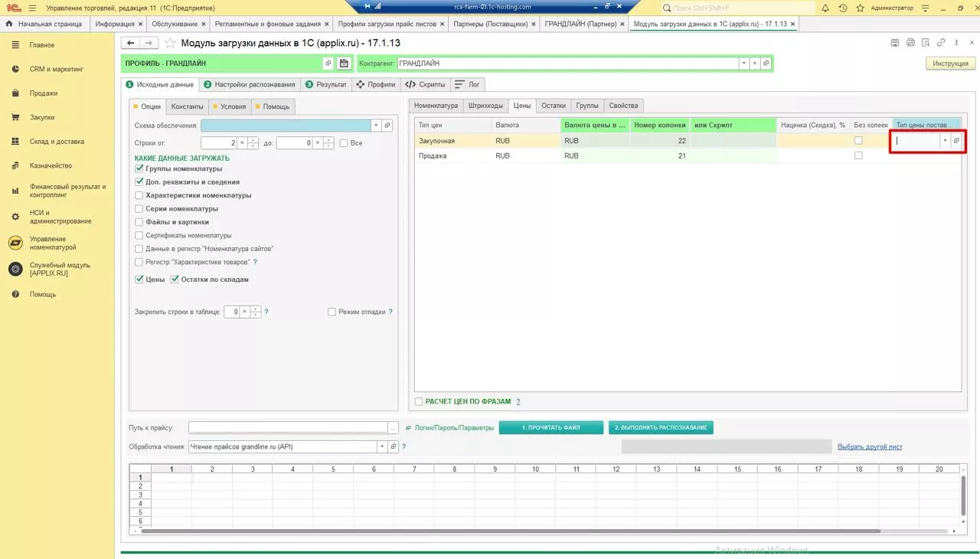Expand Контрагент ГРАНДЛАЙН dropdown arrow
The image size is (980, 559).
tap(743, 64)
